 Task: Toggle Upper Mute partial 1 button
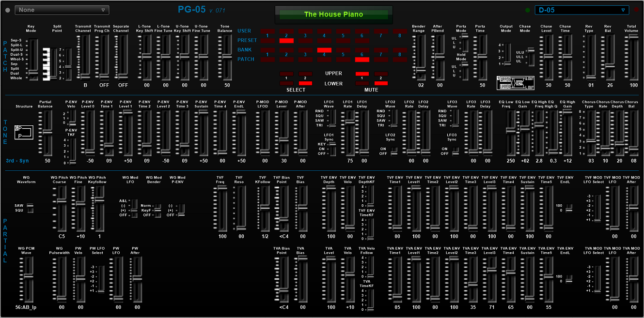[x=362, y=74]
